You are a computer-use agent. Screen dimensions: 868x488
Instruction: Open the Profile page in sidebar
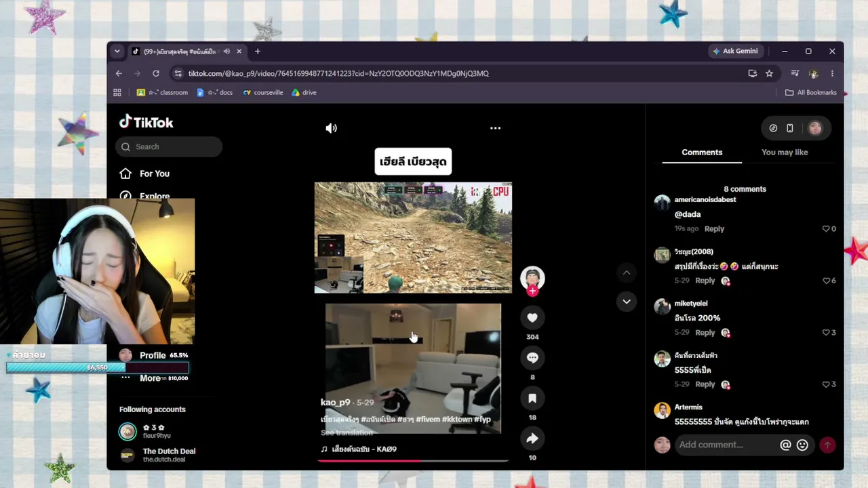pos(153,355)
